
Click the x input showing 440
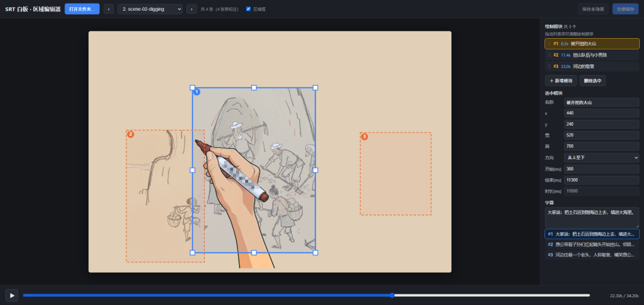pos(601,113)
